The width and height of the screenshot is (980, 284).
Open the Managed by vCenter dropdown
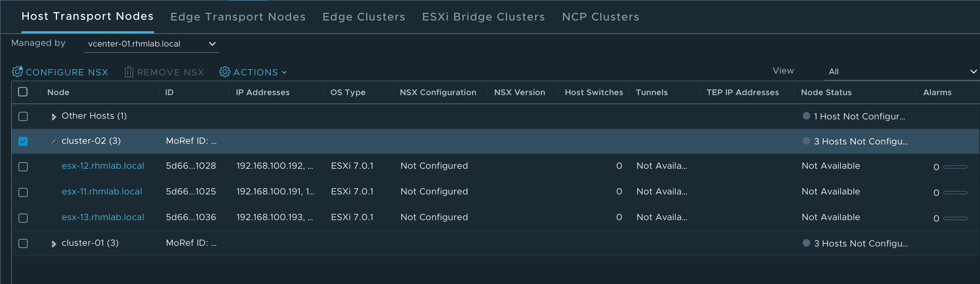(x=151, y=44)
